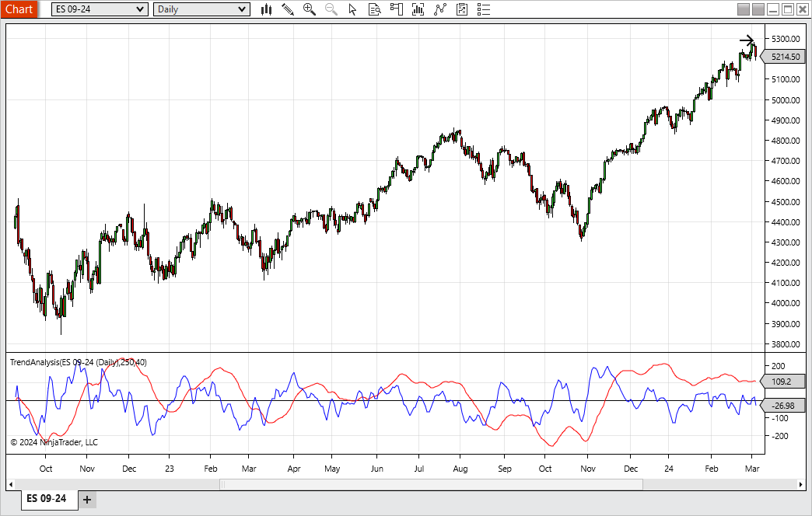Open the data box icon
The height and width of the screenshot is (516, 812).
tap(374, 9)
